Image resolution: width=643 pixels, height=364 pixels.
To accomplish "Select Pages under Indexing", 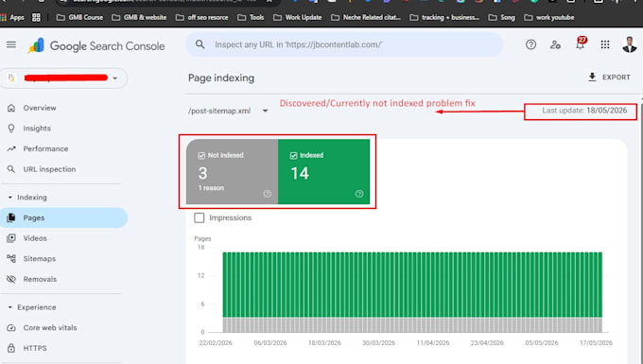I will point(64,217).
